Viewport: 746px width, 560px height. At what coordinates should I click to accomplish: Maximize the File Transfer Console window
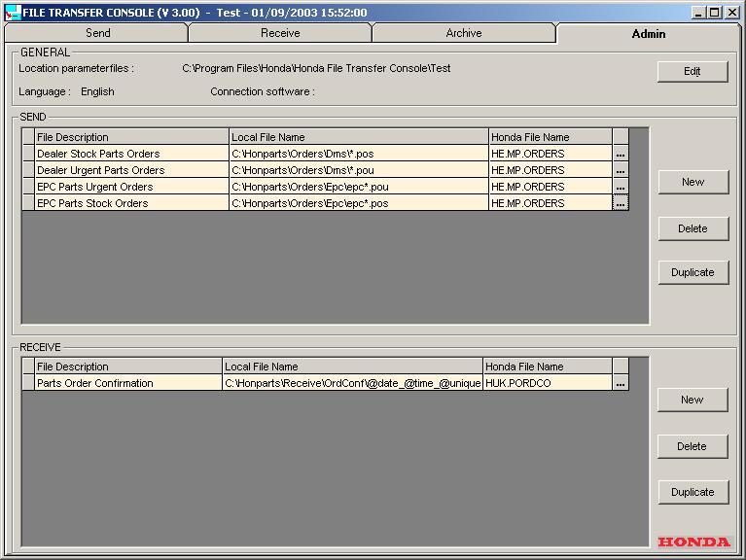coord(714,13)
